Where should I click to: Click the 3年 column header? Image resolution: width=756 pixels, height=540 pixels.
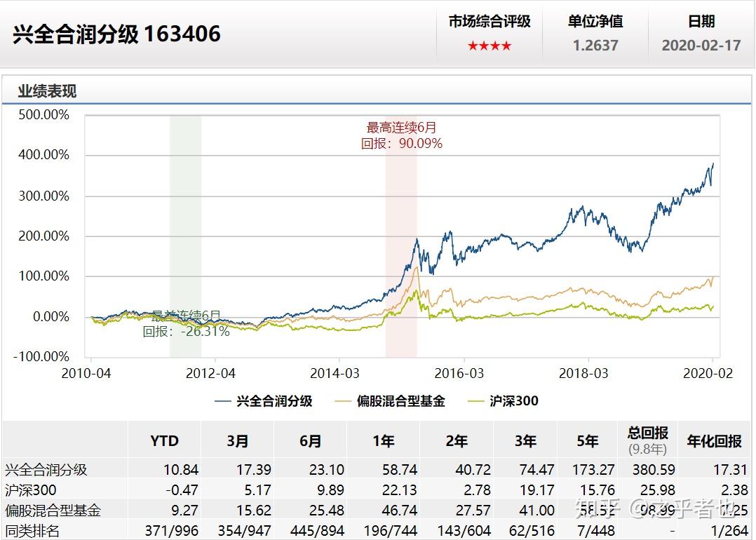pyautogui.click(x=525, y=441)
